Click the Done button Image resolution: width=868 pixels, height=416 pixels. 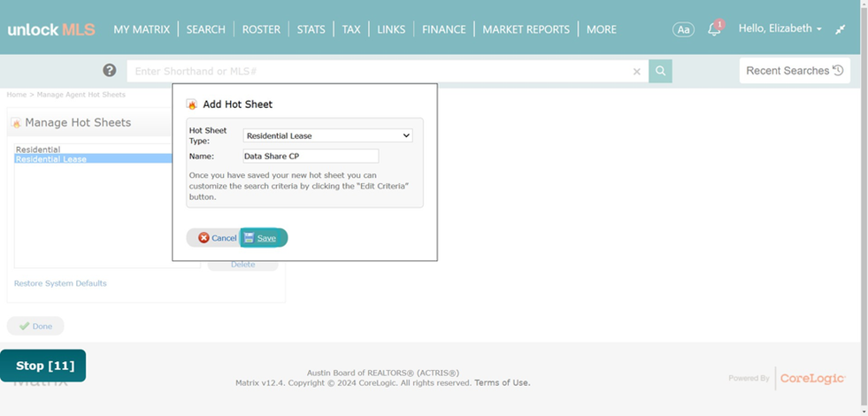click(35, 327)
